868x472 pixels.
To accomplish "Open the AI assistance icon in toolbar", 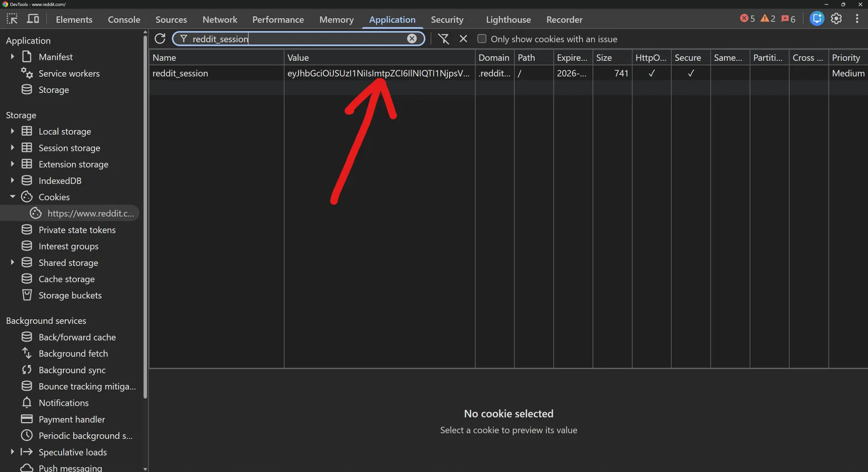I will pos(816,19).
